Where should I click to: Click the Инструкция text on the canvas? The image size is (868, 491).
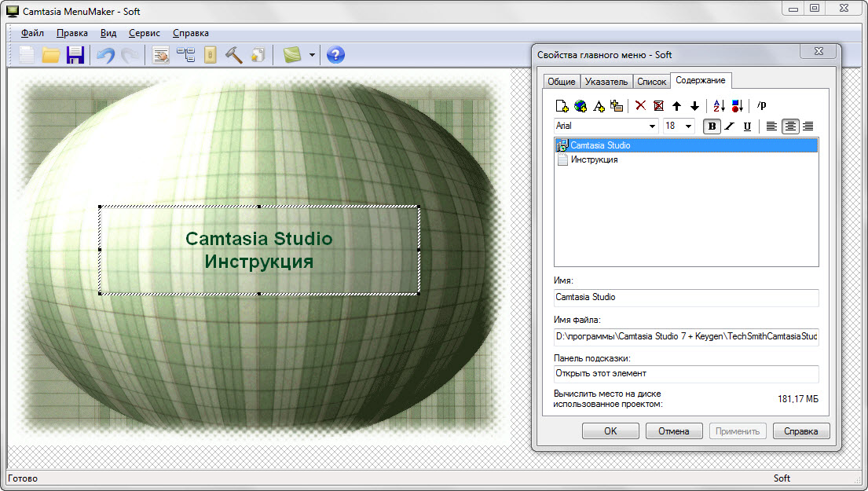pos(259,262)
